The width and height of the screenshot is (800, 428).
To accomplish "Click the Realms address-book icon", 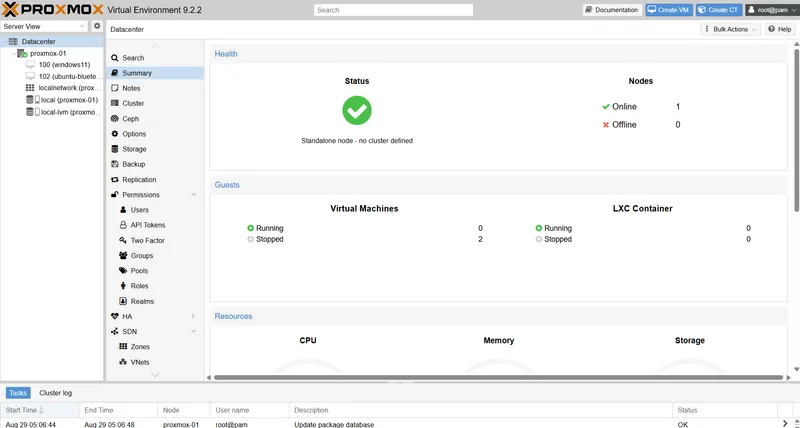I will (x=123, y=301).
